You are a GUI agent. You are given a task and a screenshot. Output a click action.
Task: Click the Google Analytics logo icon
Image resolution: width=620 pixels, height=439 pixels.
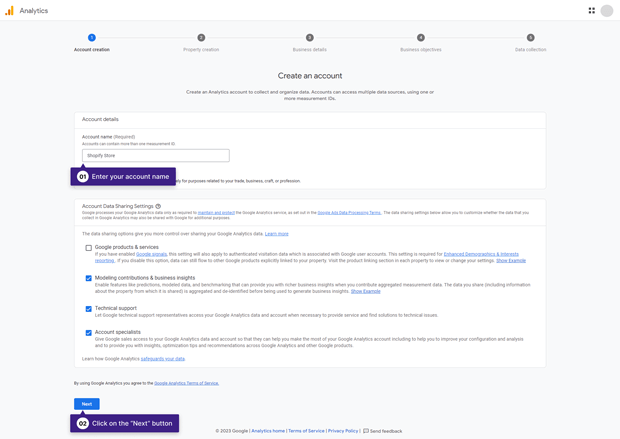(x=9, y=11)
